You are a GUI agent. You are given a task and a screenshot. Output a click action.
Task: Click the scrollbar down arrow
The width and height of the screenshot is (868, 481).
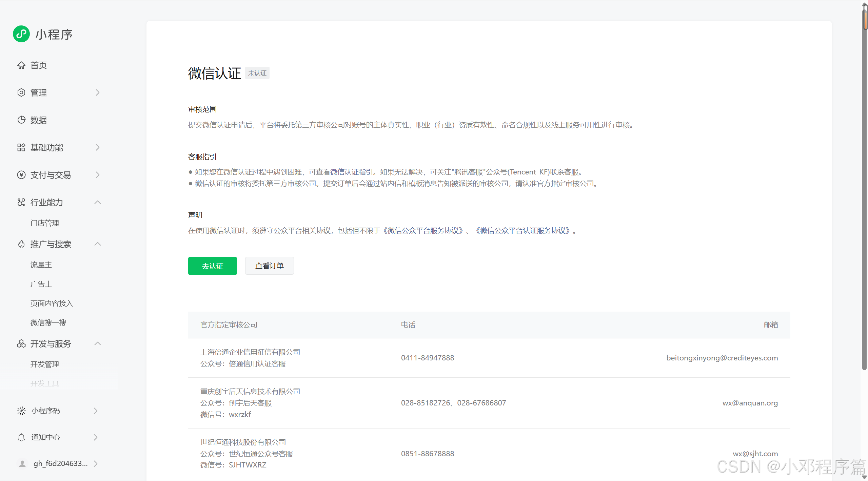[x=865, y=477]
